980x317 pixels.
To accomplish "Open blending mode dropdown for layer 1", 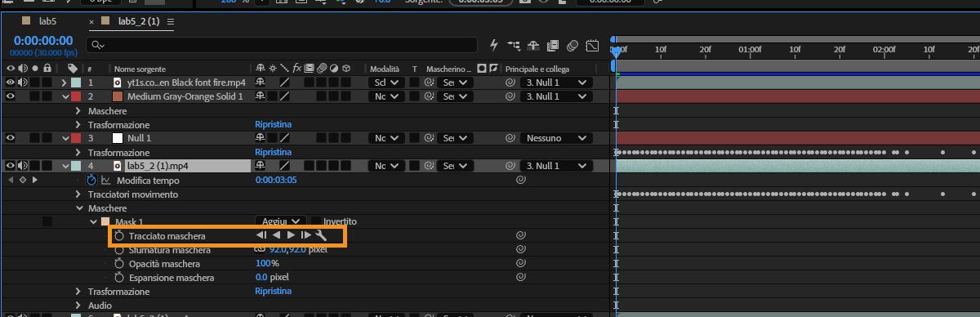I will [385, 83].
